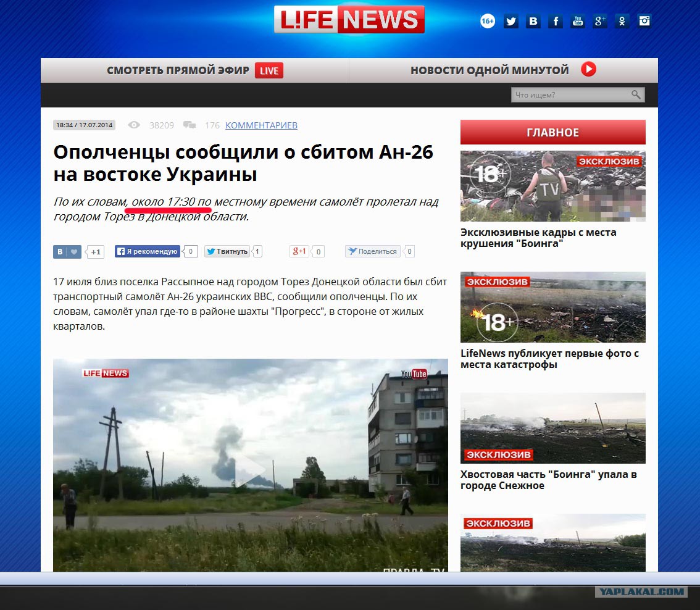Screen dimensions: 700x610
Task: Open the Twitter page icon in header
Action: 510,21
